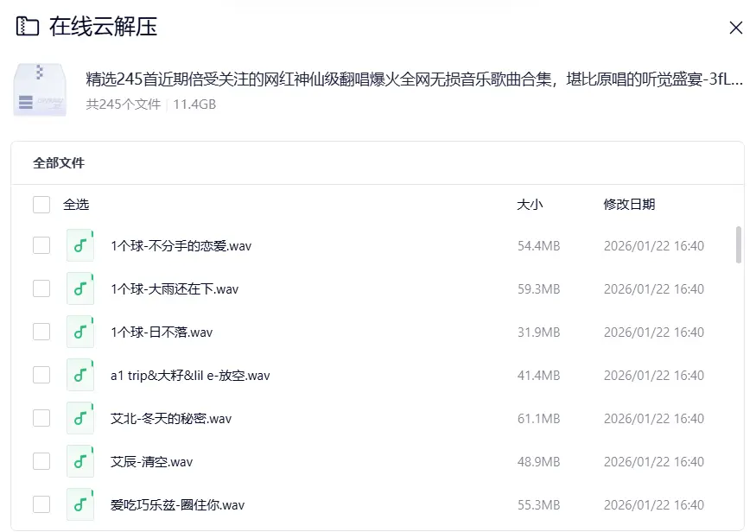Click music icon for a1 trip&大籽&lil e-放空.wav

(79, 375)
